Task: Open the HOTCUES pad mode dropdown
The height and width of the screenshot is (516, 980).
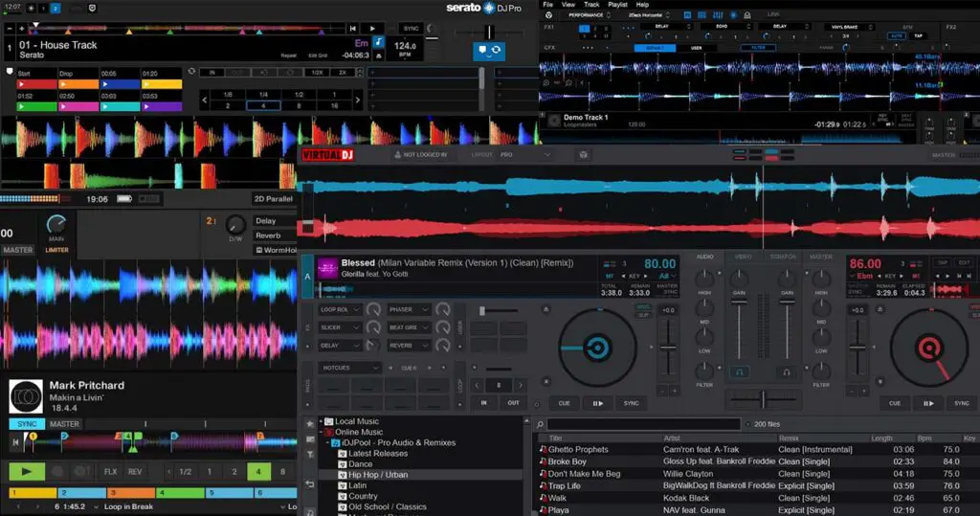Action: 348,368
